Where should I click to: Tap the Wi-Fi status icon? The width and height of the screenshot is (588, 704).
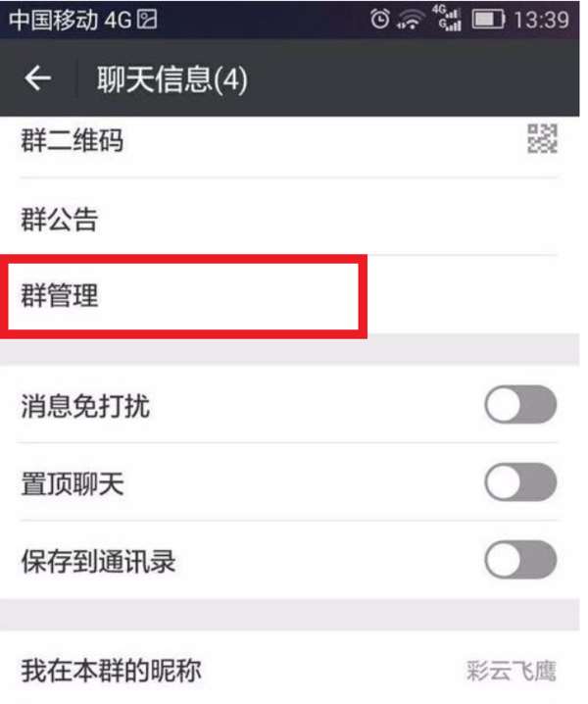(x=411, y=21)
